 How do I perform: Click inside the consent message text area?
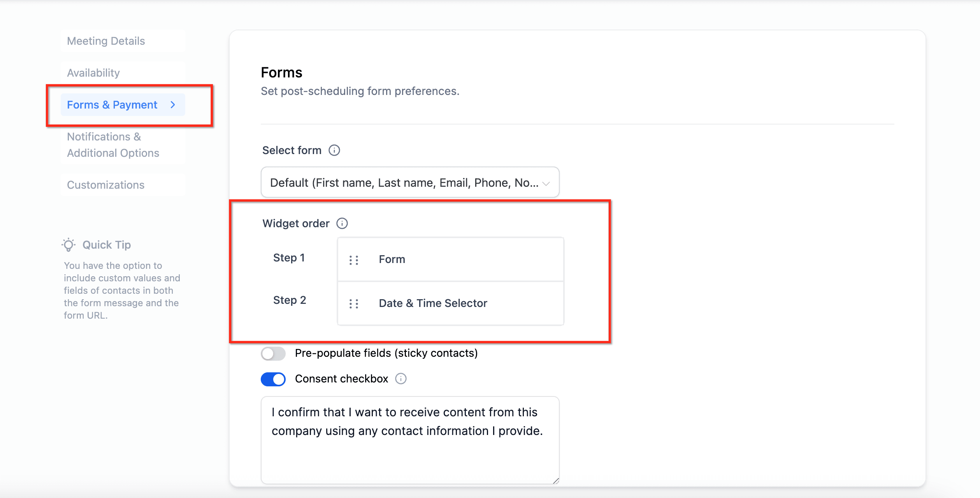point(410,440)
